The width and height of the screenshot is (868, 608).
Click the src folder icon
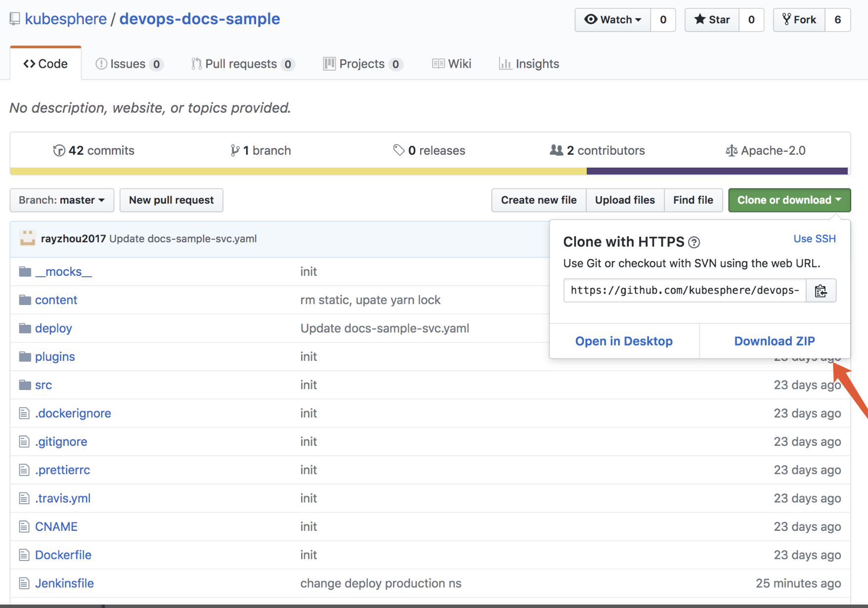tap(25, 385)
